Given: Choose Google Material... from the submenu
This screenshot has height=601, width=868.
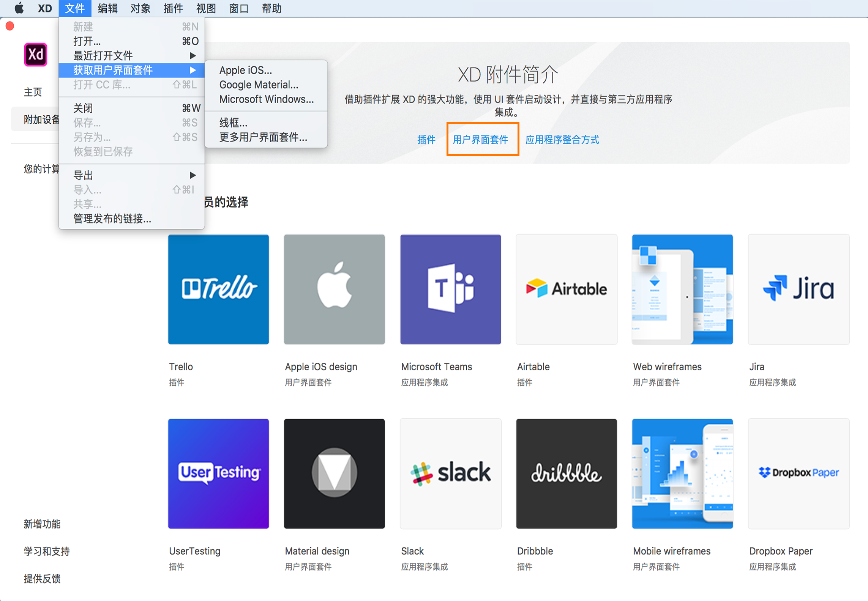Looking at the screenshot, I should [259, 85].
